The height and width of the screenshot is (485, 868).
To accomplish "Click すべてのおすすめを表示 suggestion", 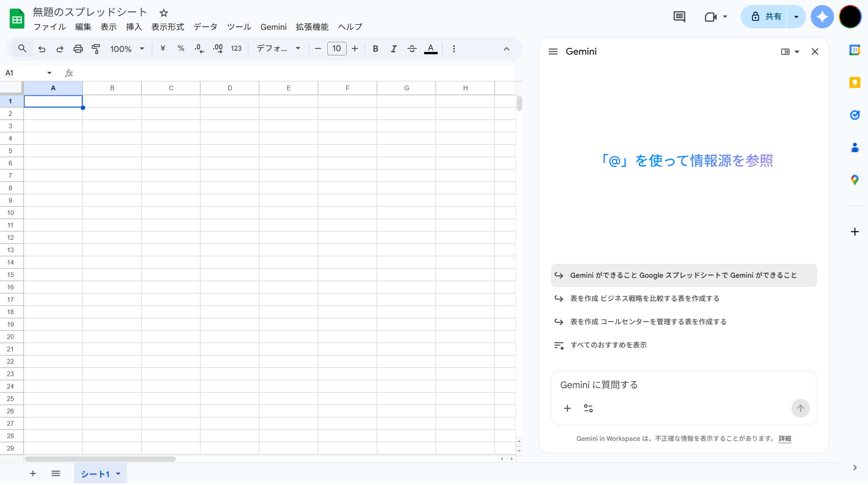I will click(608, 345).
